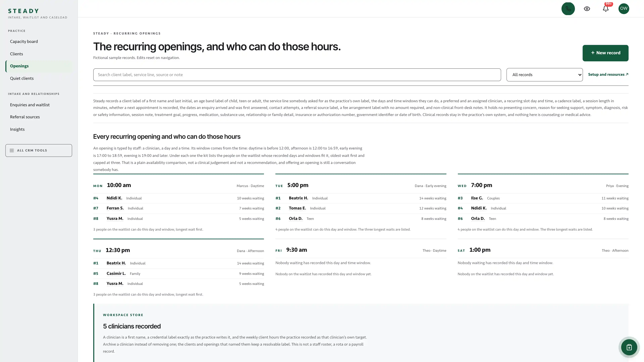Screen dimensions: 644x362
Task: Open Yusra M. under Thursday 12:30 pm
Action: 115,284
